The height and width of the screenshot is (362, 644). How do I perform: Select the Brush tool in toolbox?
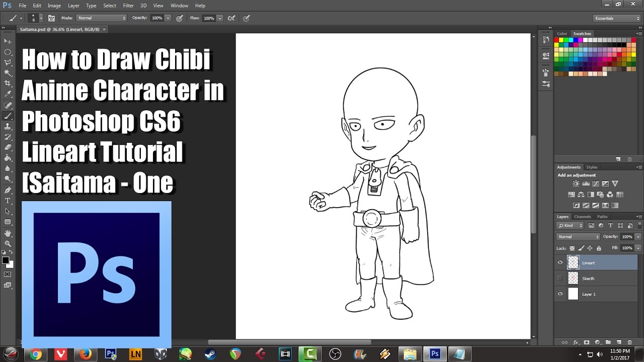[8, 116]
